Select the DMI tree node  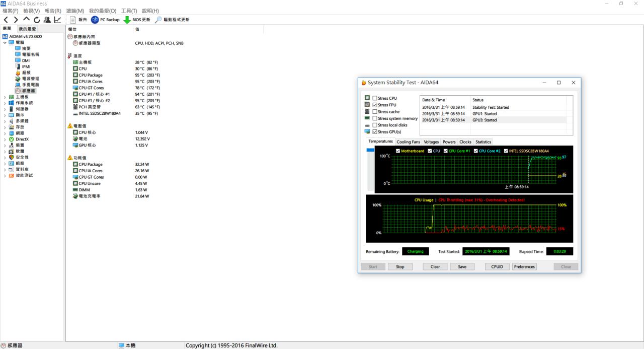point(22,60)
